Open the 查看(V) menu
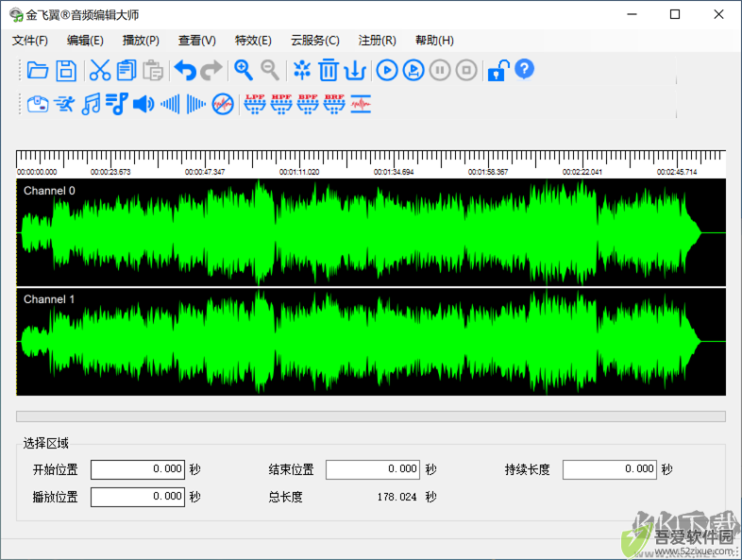This screenshot has height=560, width=742. tap(197, 41)
